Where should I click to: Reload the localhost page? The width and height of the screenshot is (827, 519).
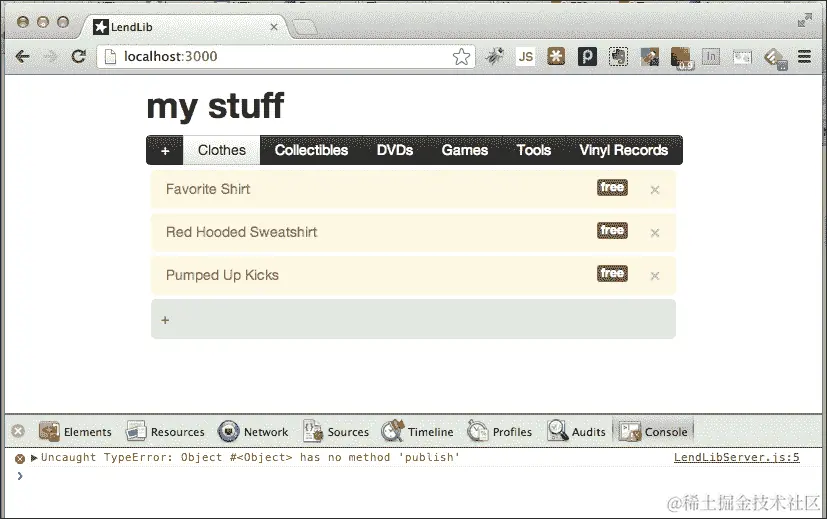pyautogui.click(x=79, y=56)
